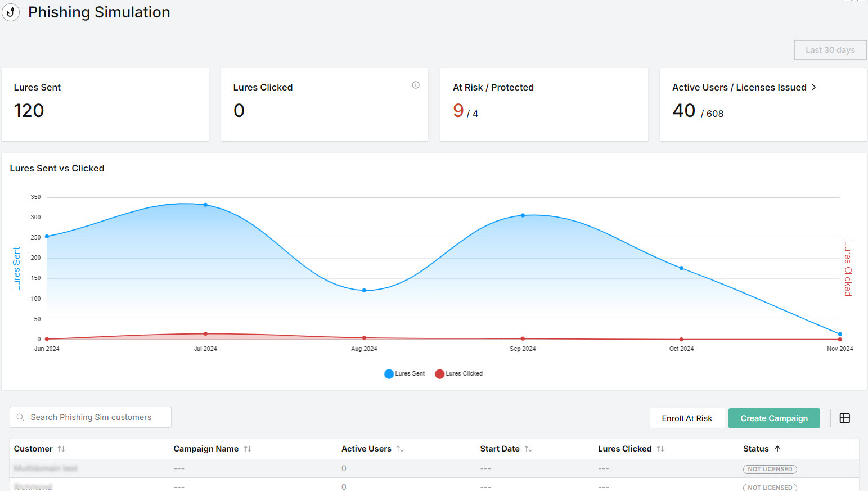Click the Licenses Issued value 608
The height and width of the screenshot is (492, 868).
click(x=715, y=114)
